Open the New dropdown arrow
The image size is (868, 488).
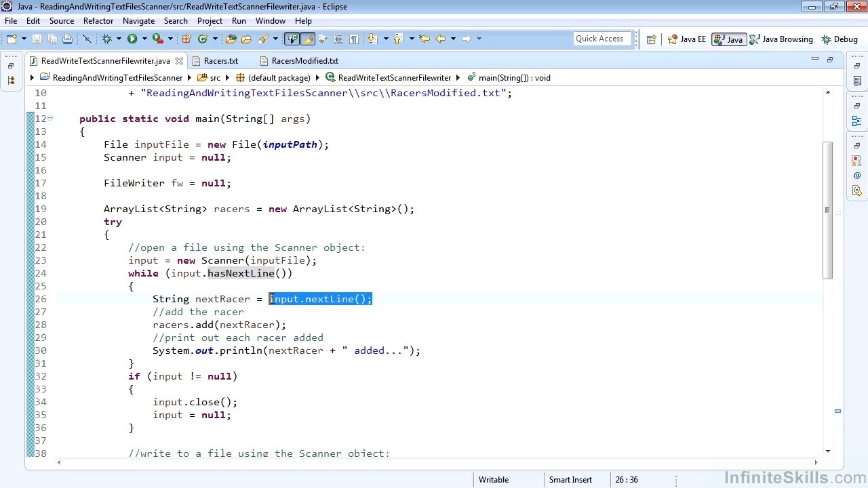(x=24, y=39)
